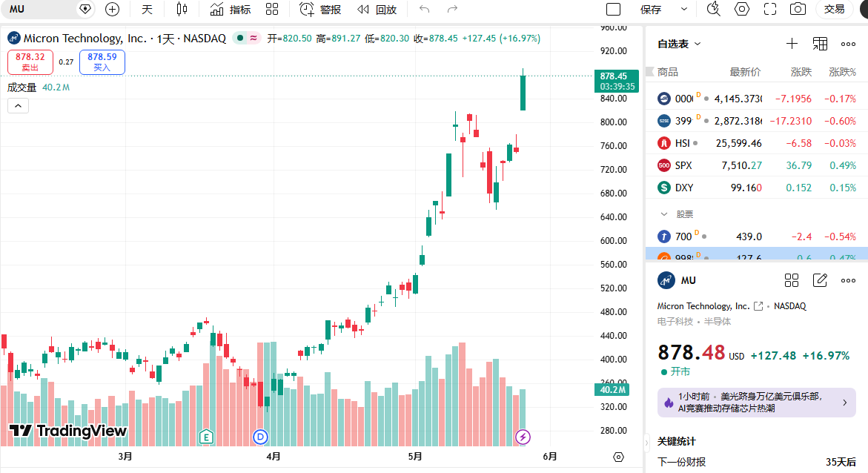This screenshot has width=868, height=473.
Task: Open the time axis settings gear icon
Action: pos(618,457)
